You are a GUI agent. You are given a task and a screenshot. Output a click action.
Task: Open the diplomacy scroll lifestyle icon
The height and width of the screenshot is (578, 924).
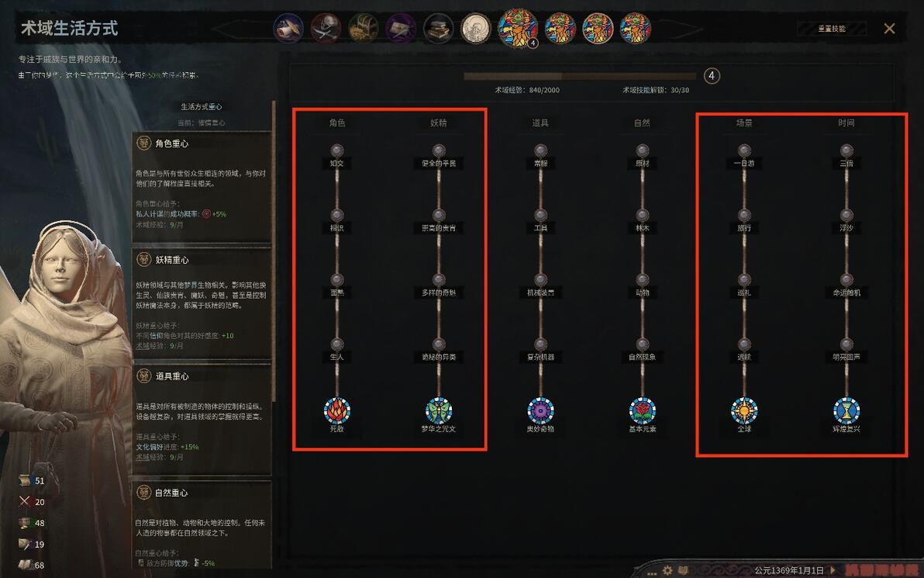tap(288, 28)
